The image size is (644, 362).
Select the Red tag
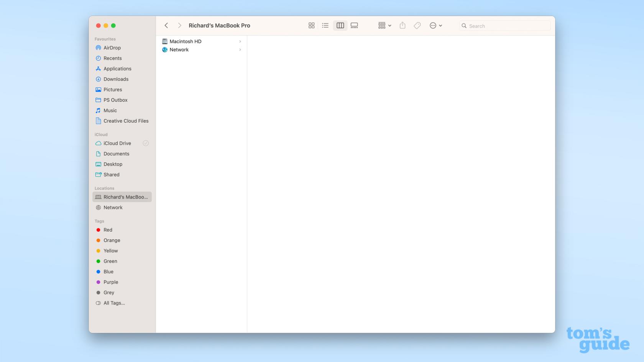point(122,230)
